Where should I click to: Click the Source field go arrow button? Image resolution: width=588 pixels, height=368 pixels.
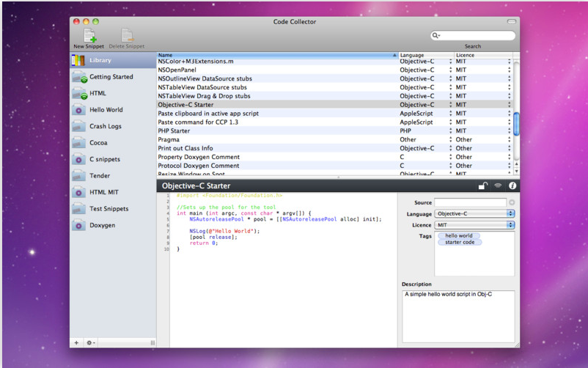[x=512, y=202]
